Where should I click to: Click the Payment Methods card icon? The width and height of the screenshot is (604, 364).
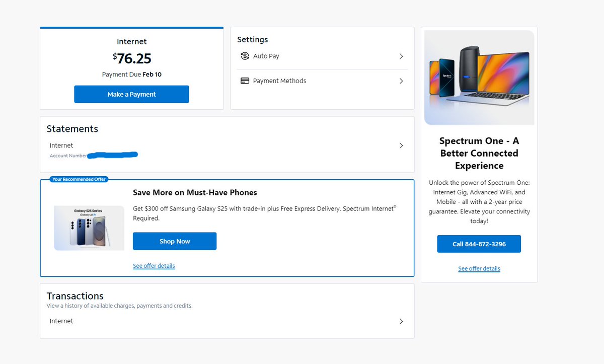click(x=245, y=81)
